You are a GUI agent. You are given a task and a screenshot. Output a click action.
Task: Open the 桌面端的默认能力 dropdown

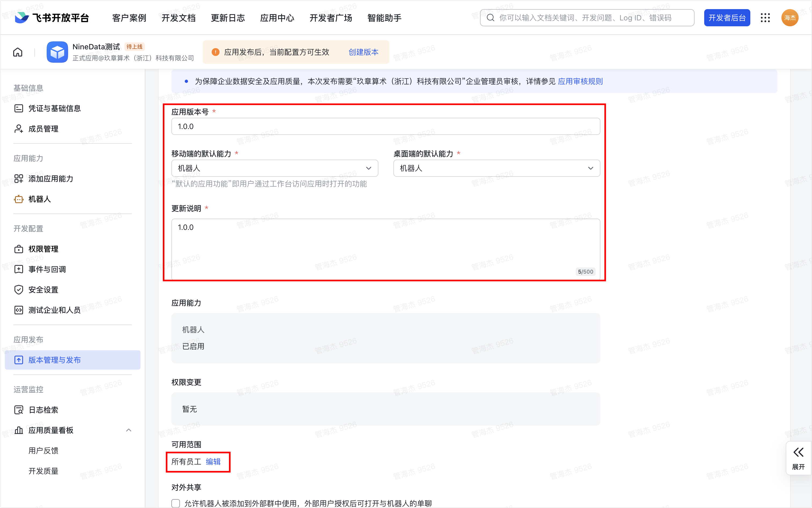(x=496, y=168)
